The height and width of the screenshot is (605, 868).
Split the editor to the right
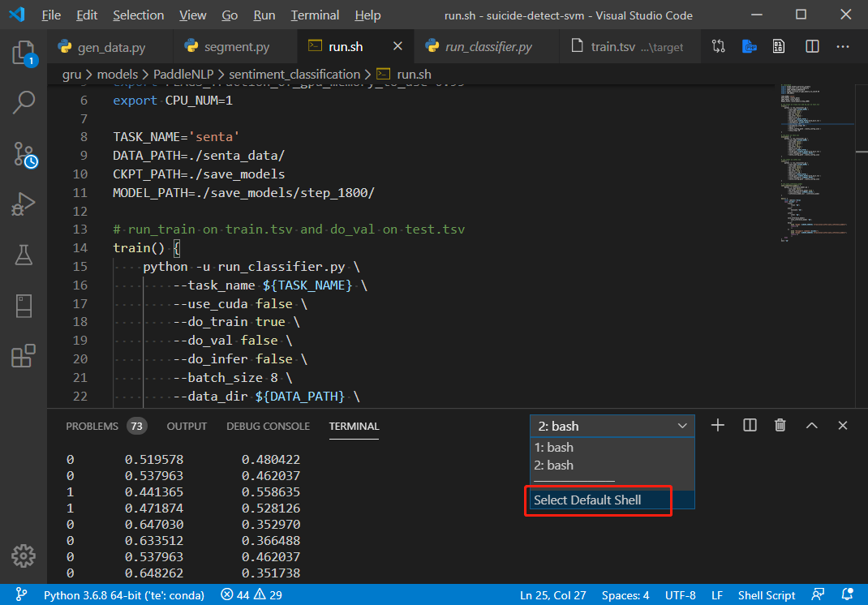812,46
